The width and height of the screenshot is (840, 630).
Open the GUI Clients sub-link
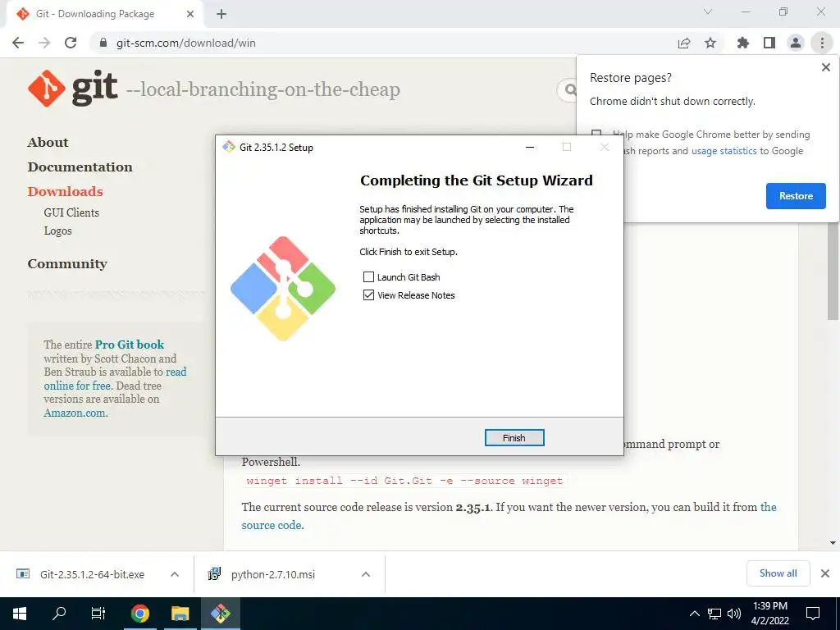[x=71, y=212]
